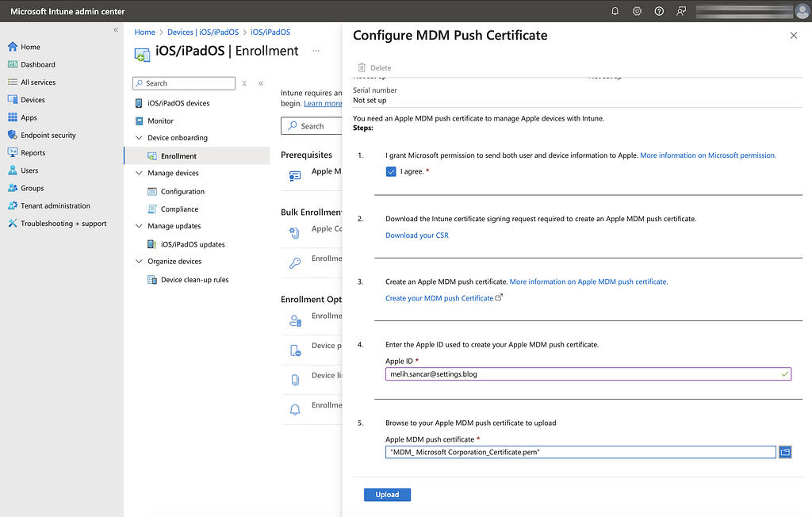Click the Device limit restriction icon
Image resolution: width=812 pixels, height=517 pixels.
click(x=295, y=381)
